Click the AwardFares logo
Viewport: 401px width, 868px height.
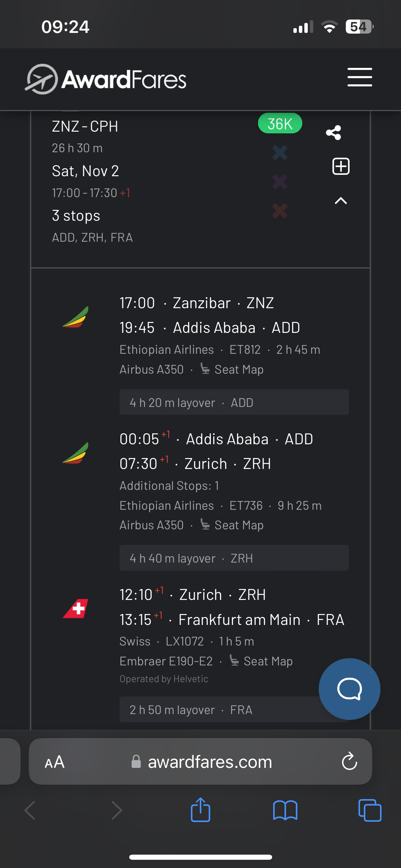pyautogui.click(x=106, y=79)
